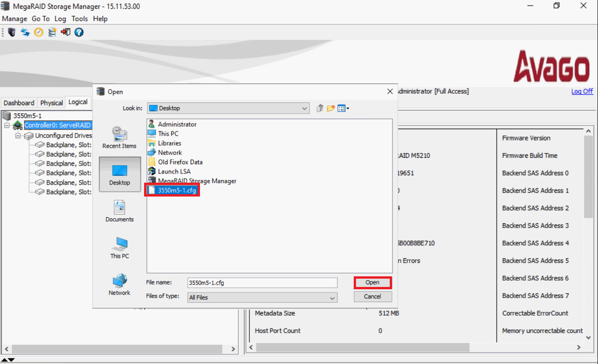Select Desktop in places sidebar

click(x=120, y=174)
